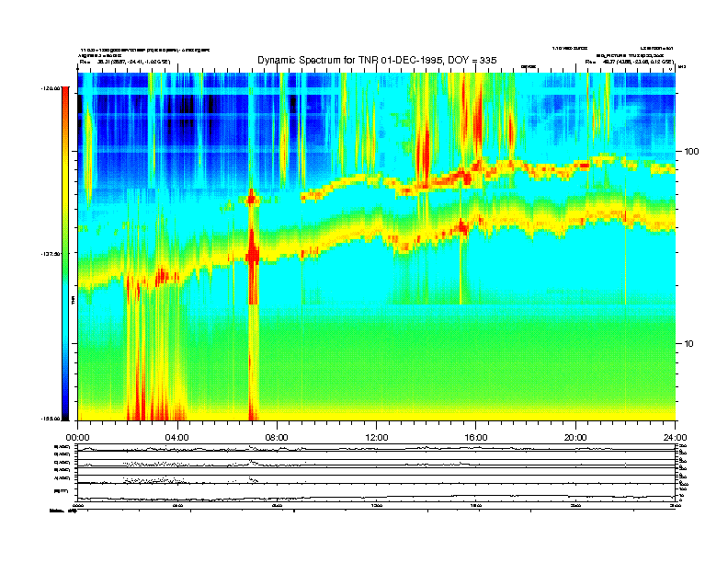Select the "20:00" time axis label
This screenshot has height=563, width=728.
(x=575, y=438)
